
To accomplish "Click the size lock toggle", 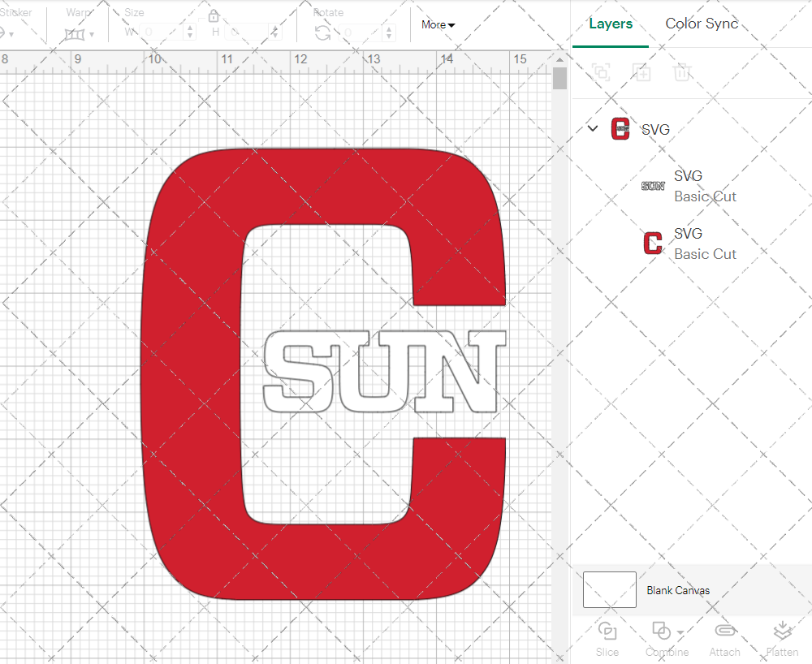I will [214, 15].
